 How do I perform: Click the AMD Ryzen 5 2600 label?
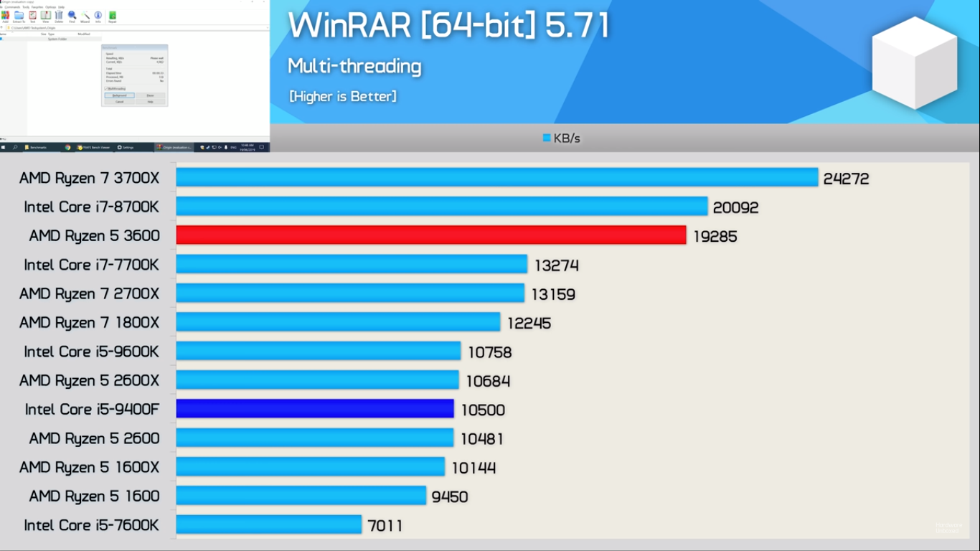95,438
